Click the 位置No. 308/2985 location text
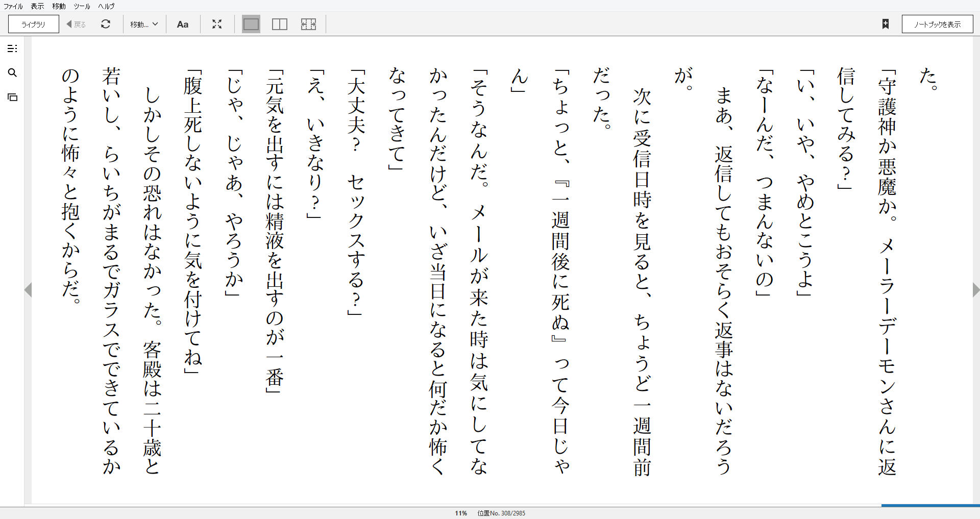 point(501,513)
